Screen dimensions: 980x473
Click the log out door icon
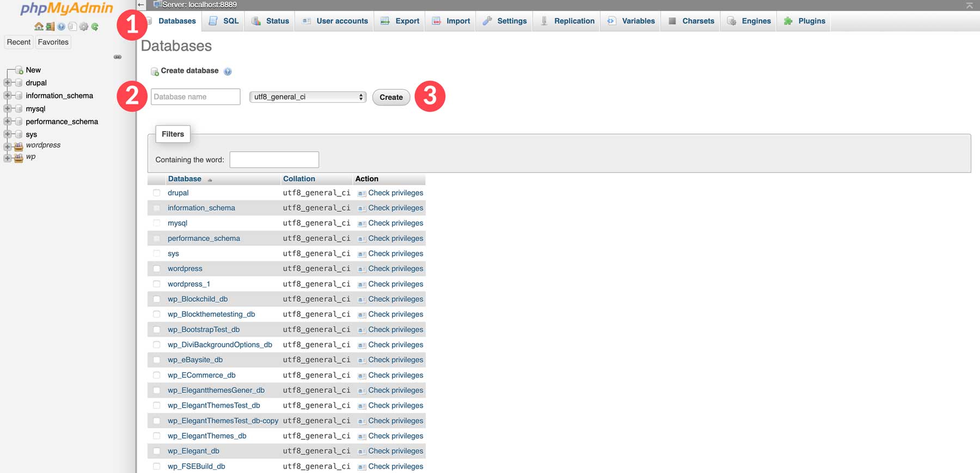tap(50, 27)
